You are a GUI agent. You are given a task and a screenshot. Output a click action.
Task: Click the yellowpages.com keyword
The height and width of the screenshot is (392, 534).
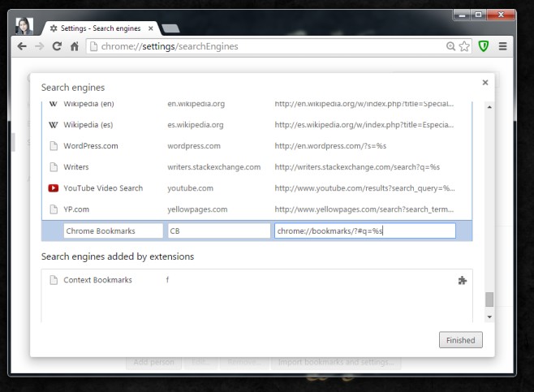(197, 209)
